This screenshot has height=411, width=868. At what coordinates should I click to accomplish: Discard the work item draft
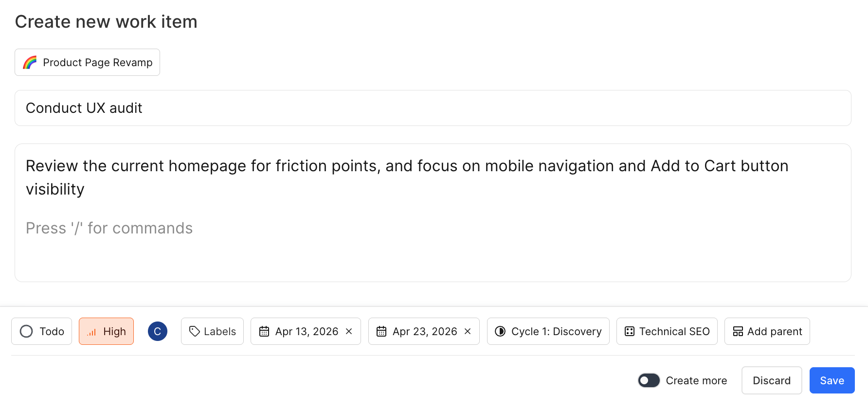771,380
